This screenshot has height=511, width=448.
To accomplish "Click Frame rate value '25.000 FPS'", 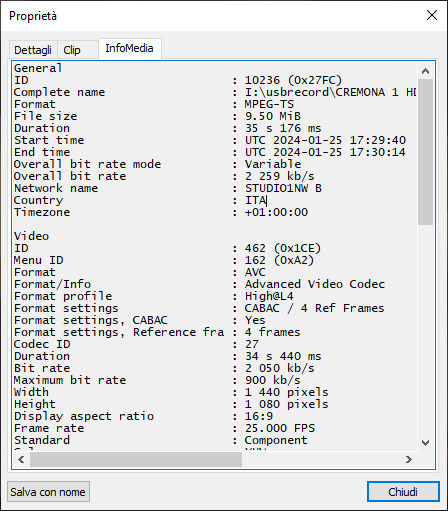I will [x=280, y=428].
